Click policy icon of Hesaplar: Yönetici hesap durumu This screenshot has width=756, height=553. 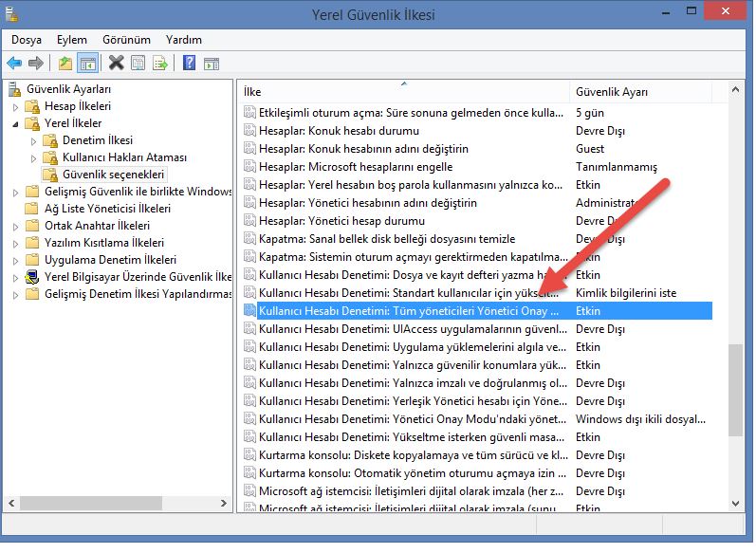coord(249,221)
